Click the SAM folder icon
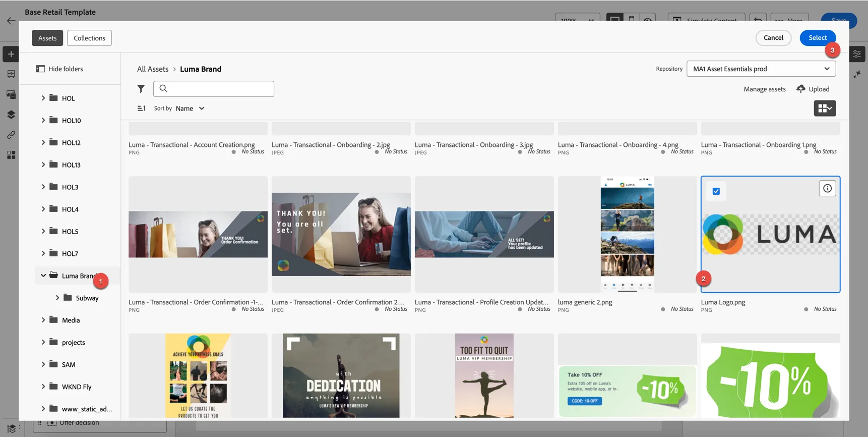Screen dimensions: 868x437 (53, 364)
